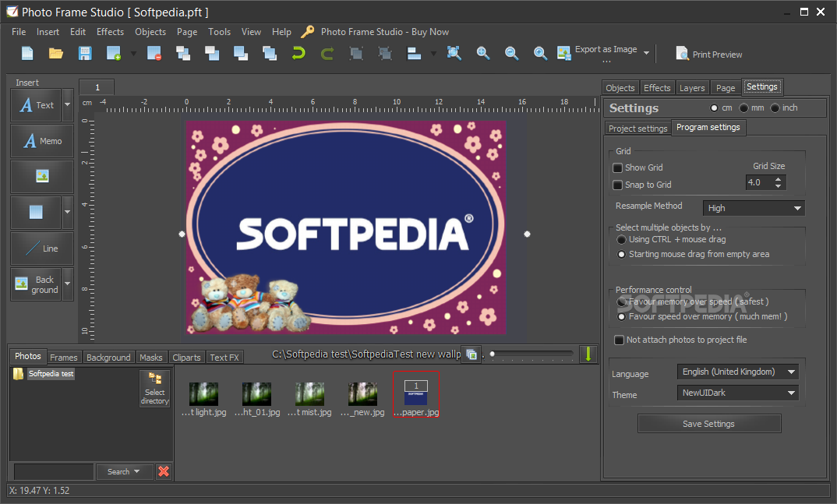Click the Line insert button
837x504 pixels.
pos(42,248)
